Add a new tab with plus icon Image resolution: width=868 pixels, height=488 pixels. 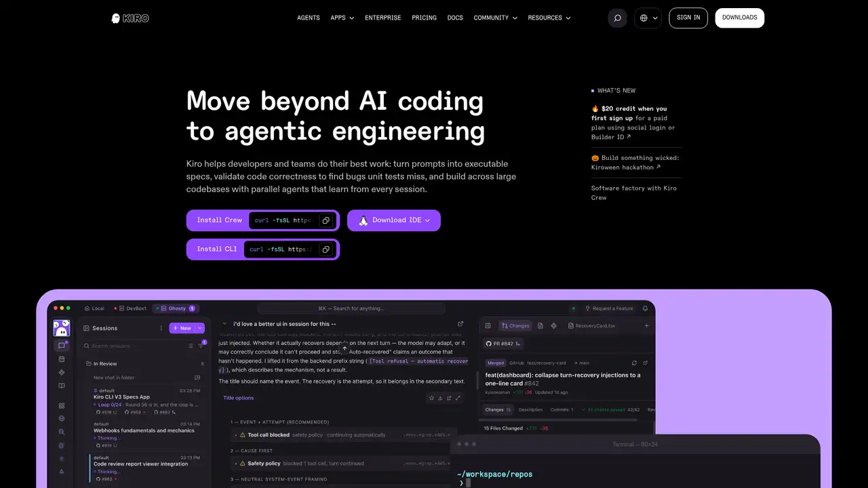pos(646,326)
